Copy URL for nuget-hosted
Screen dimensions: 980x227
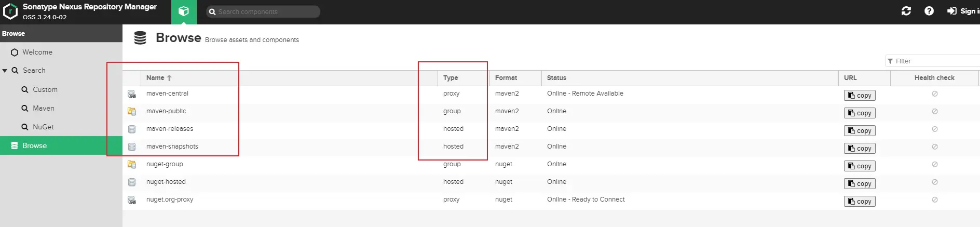tap(860, 184)
